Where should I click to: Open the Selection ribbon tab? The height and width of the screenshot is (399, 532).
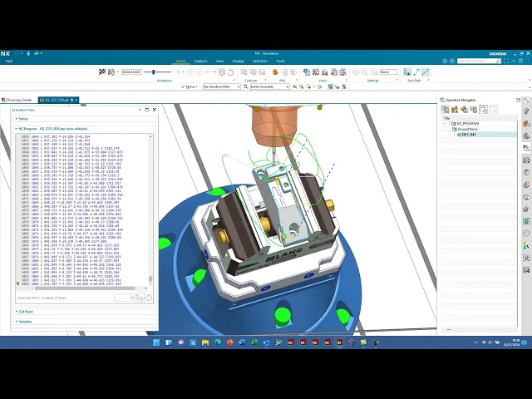[260, 61]
